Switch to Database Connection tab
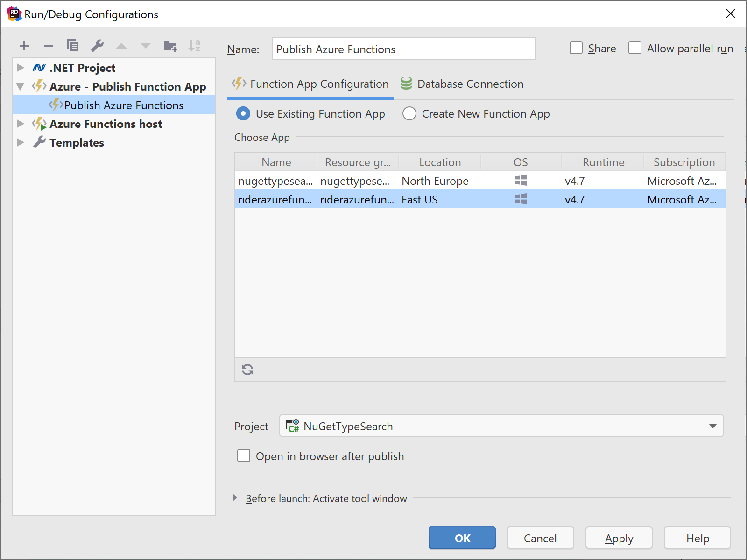This screenshot has width=747, height=560. (462, 84)
